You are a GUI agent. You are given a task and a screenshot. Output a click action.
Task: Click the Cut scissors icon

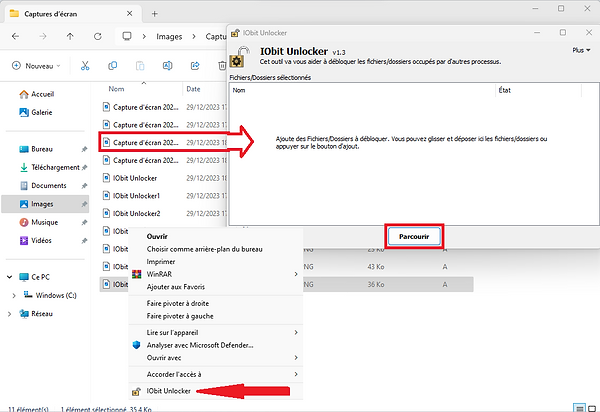[85, 66]
